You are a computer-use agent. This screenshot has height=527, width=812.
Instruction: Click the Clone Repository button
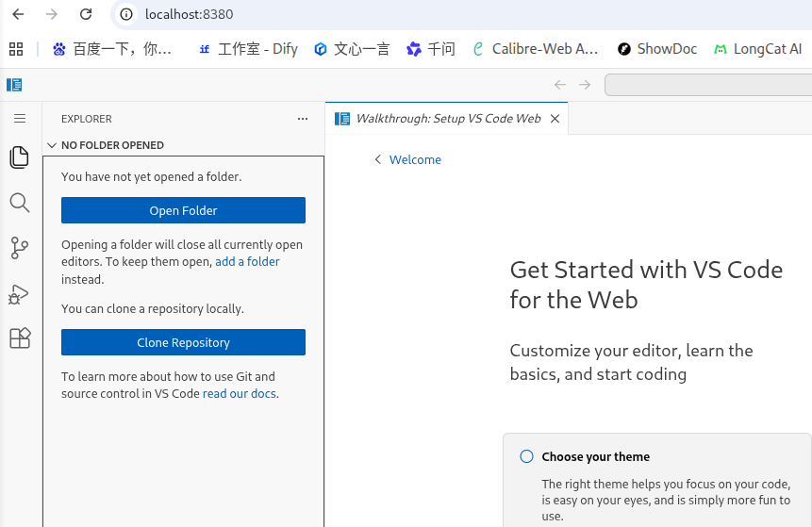pyautogui.click(x=183, y=342)
